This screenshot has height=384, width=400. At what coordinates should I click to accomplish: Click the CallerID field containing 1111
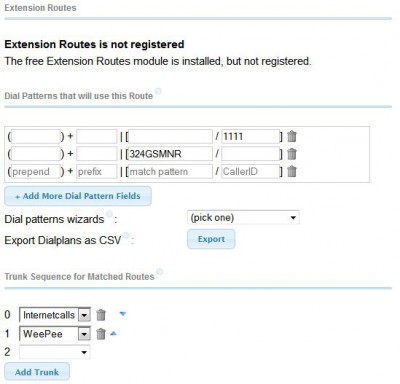251,136
